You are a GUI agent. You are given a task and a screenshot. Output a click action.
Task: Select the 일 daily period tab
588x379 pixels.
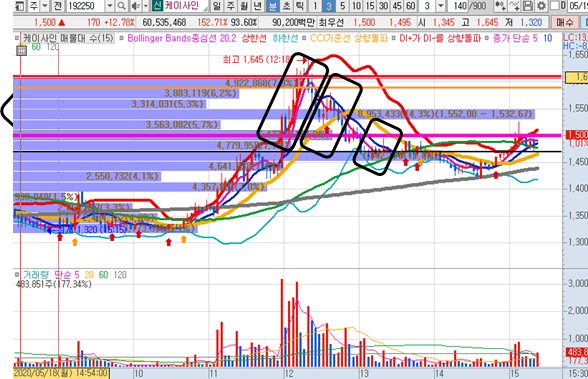click(x=216, y=6)
